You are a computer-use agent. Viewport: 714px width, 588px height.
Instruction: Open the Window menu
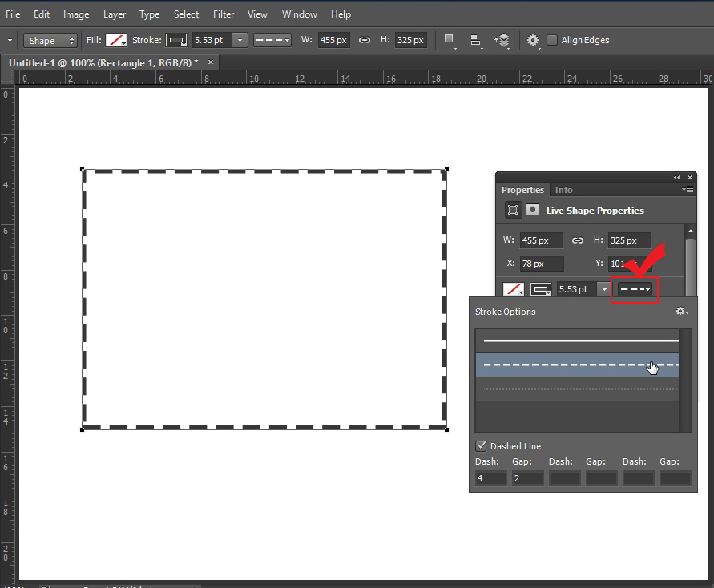[299, 14]
